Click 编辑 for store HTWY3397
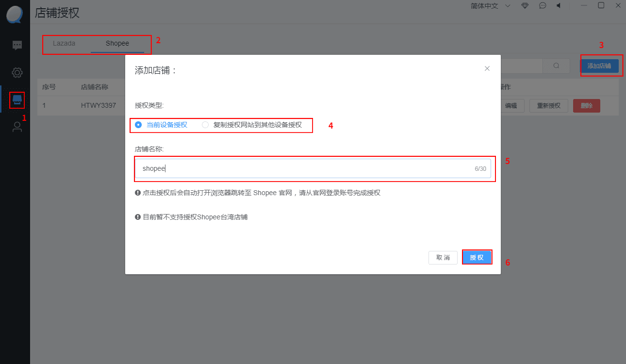This screenshot has height=364, width=626. point(511,106)
